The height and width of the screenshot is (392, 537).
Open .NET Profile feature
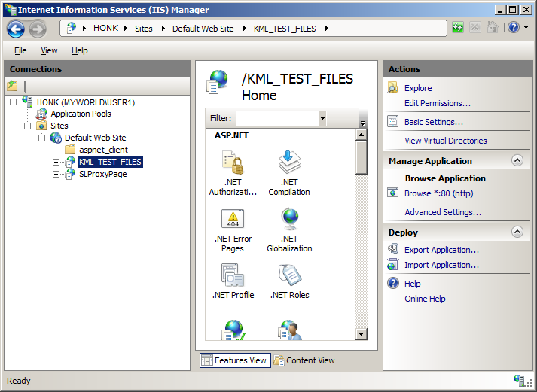233,281
